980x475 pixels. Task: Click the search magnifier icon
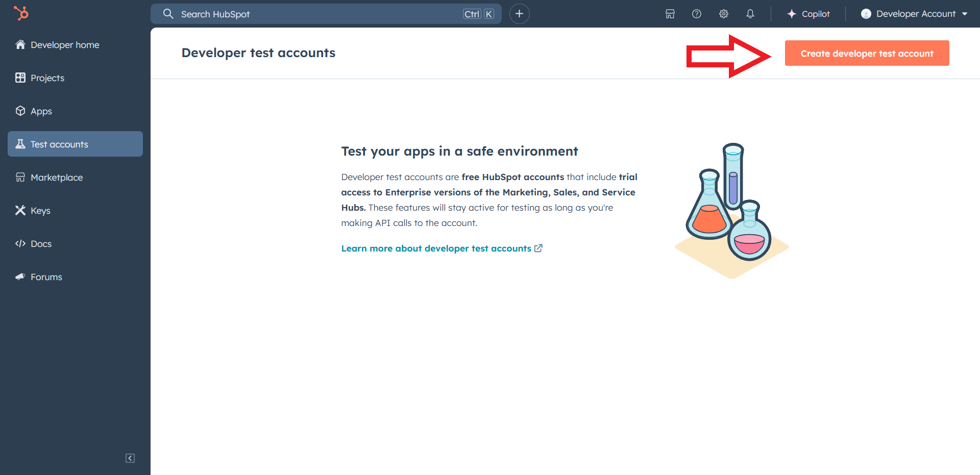coord(168,14)
